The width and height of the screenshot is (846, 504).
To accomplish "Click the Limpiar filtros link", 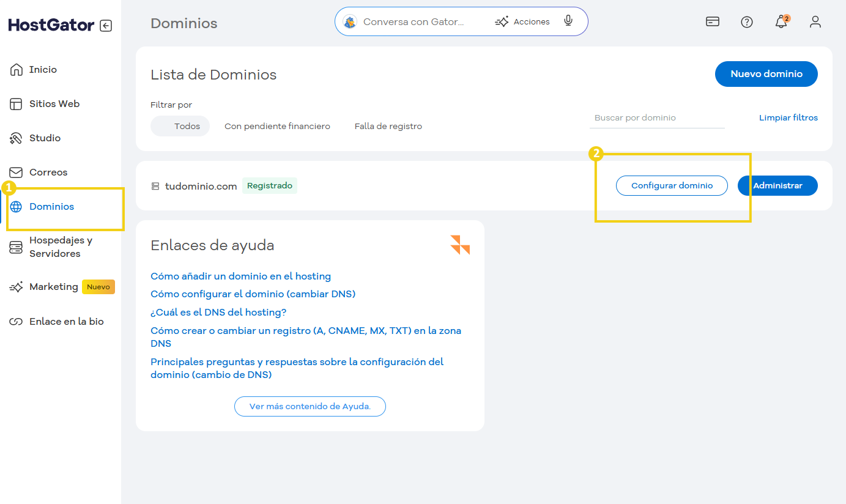I will (788, 117).
